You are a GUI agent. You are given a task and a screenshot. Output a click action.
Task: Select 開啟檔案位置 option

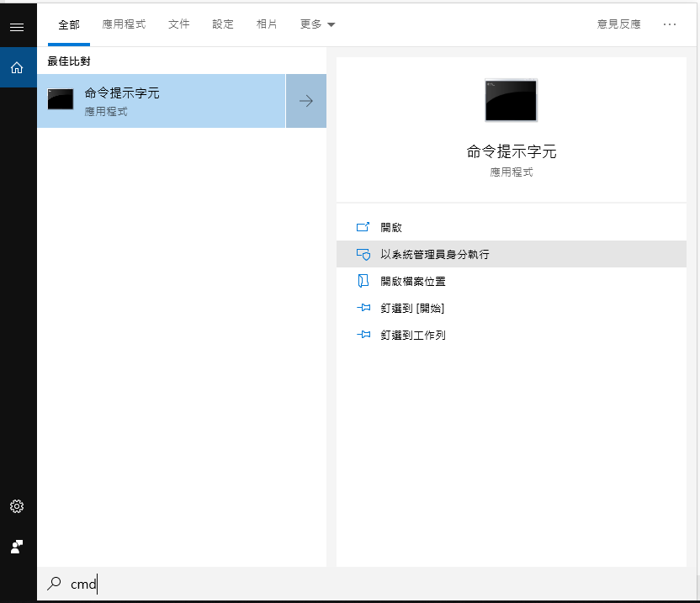tap(412, 281)
